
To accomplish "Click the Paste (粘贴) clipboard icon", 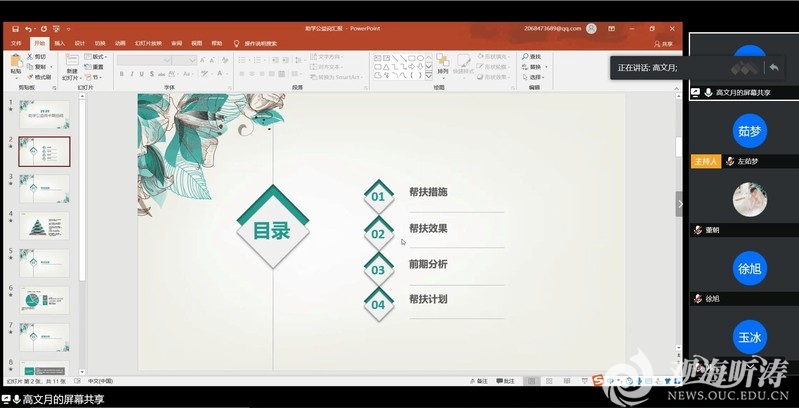I will click(16, 63).
